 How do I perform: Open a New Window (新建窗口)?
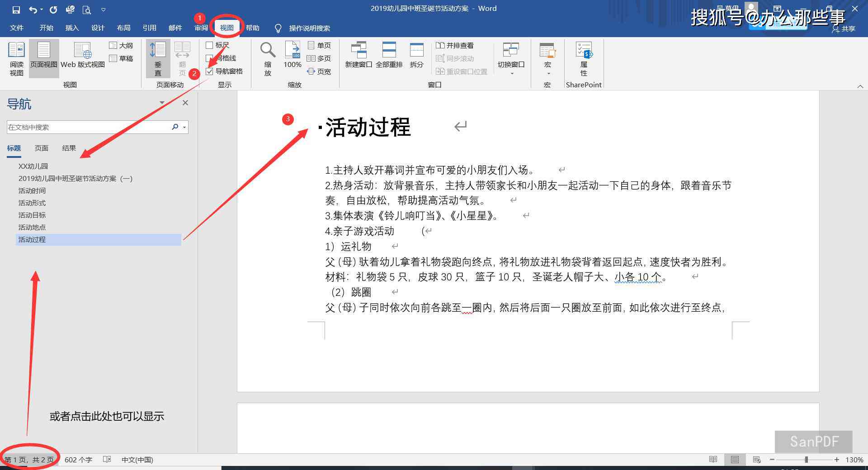359,55
